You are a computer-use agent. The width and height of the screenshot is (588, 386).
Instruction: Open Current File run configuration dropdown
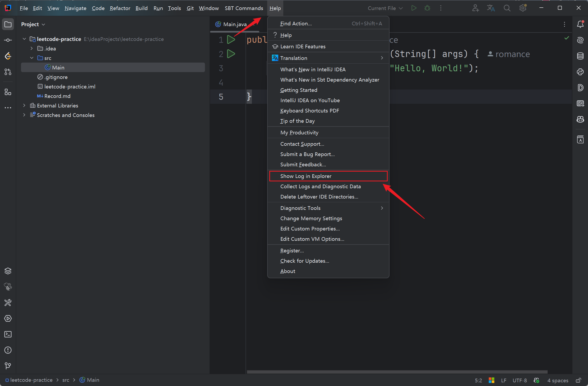385,8
